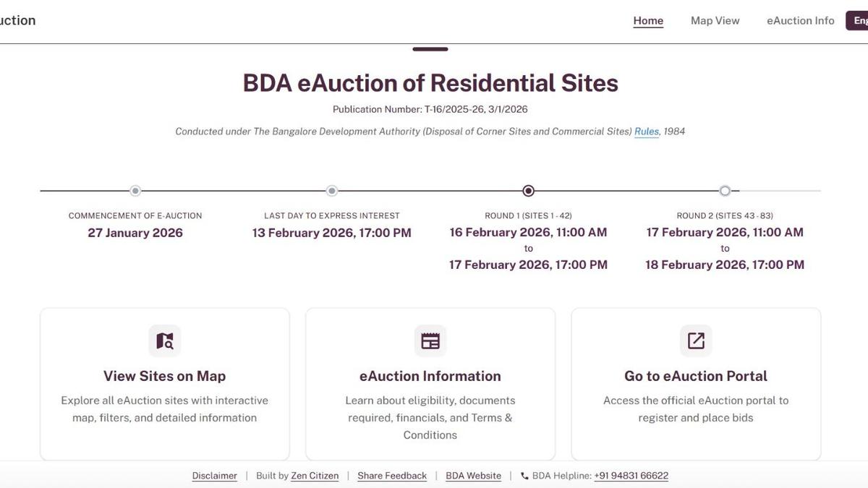Switch to Map View in navigation
The height and width of the screenshot is (488, 868).
point(715,21)
